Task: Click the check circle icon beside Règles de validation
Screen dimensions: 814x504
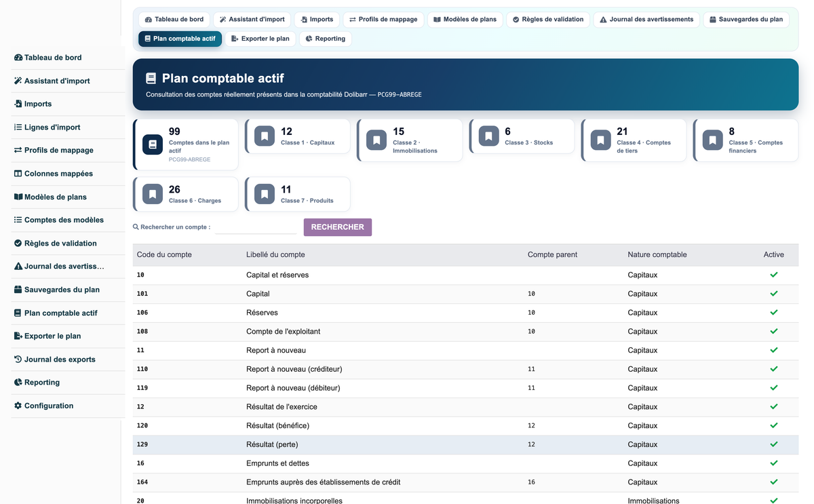Action: [x=18, y=243]
